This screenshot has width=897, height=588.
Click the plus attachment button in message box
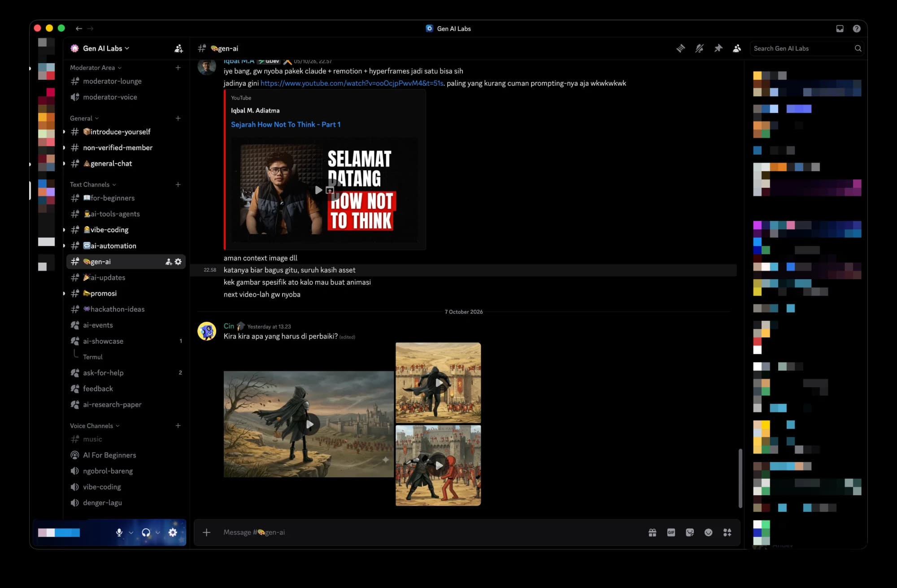(x=206, y=532)
